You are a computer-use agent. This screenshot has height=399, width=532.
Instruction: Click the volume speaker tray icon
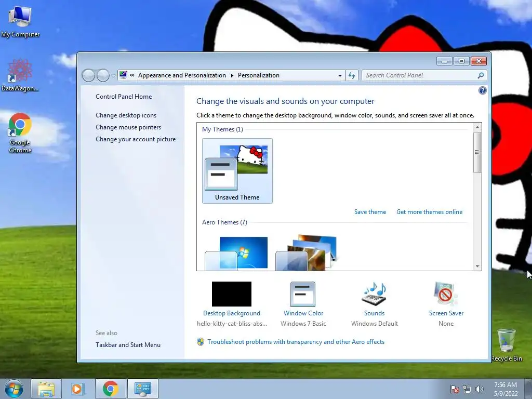480,389
